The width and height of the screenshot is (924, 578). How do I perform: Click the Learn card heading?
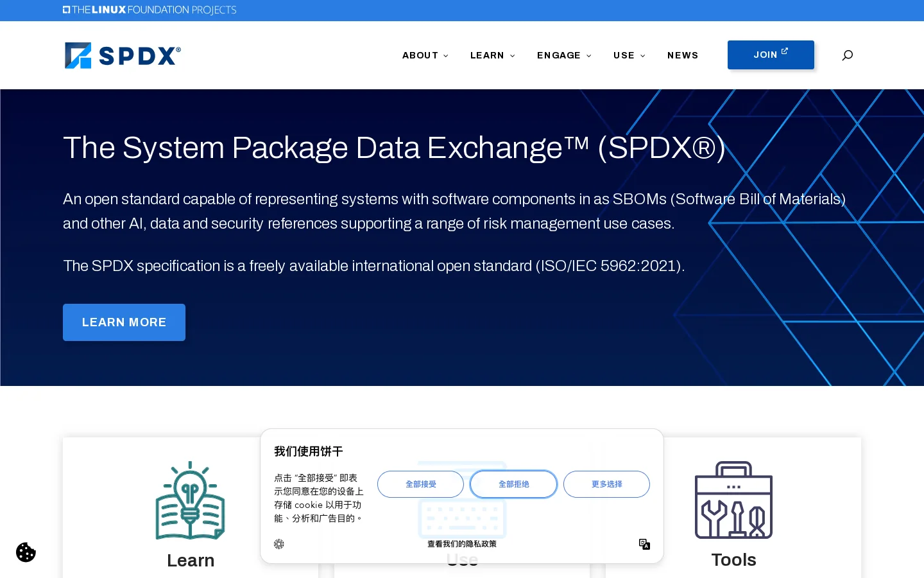click(x=191, y=560)
